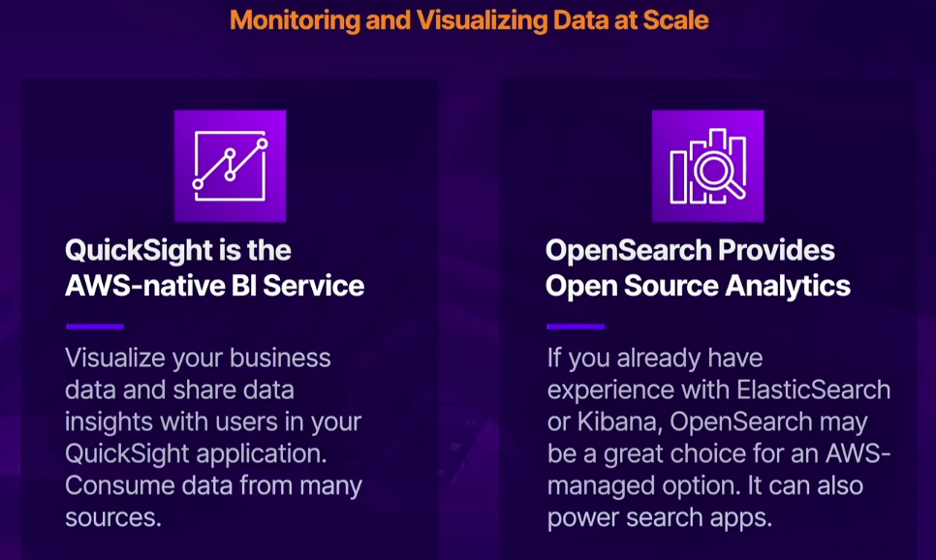936x560 pixels.
Task: Click "QuickSight application." in the left paragraph
Action: point(199,453)
